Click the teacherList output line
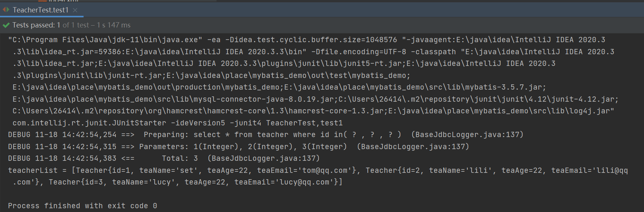644x212 pixels. tap(318, 176)
